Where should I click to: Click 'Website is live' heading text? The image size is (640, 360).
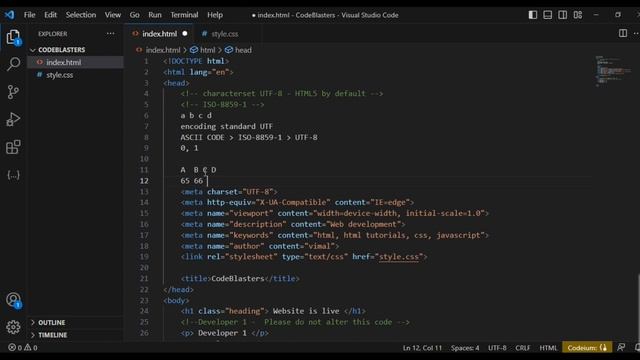(x=306, y=311)
